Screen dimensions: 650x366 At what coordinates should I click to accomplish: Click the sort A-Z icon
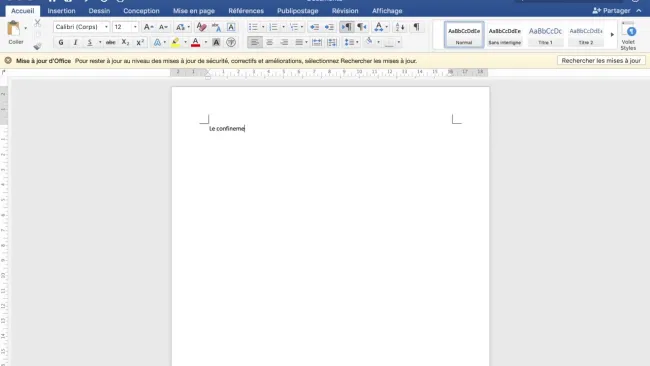(400, 27)
